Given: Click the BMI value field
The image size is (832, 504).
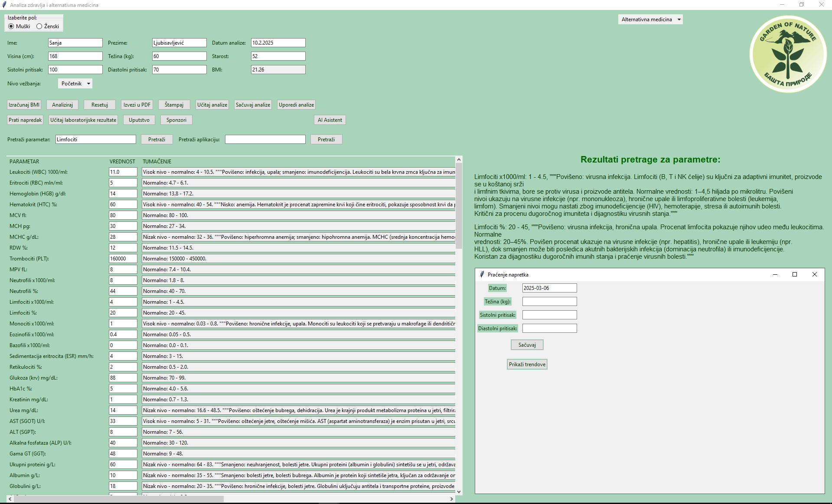Looking at the screenshot, I should click(x=278, y=70).
